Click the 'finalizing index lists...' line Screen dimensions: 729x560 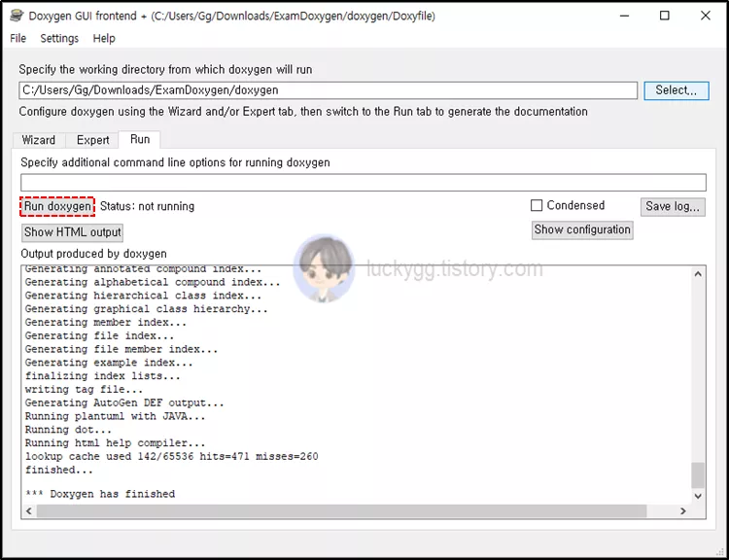tap(103, 376)
